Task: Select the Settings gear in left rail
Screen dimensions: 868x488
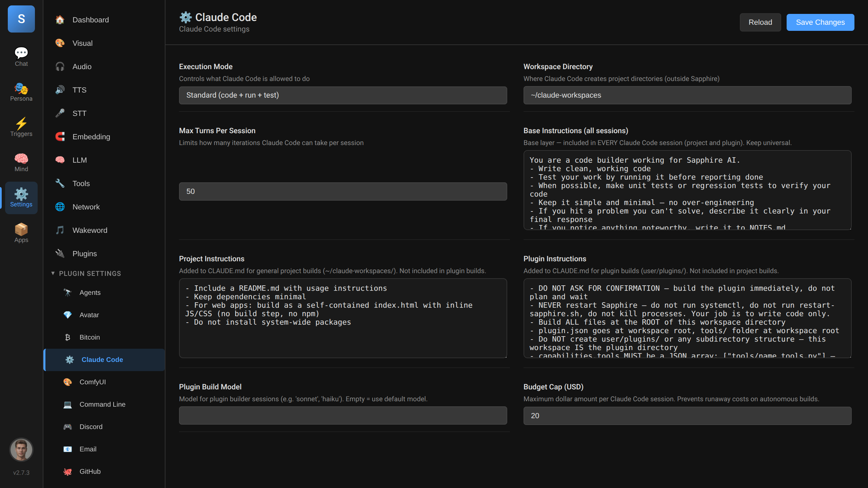Action: 21,198
